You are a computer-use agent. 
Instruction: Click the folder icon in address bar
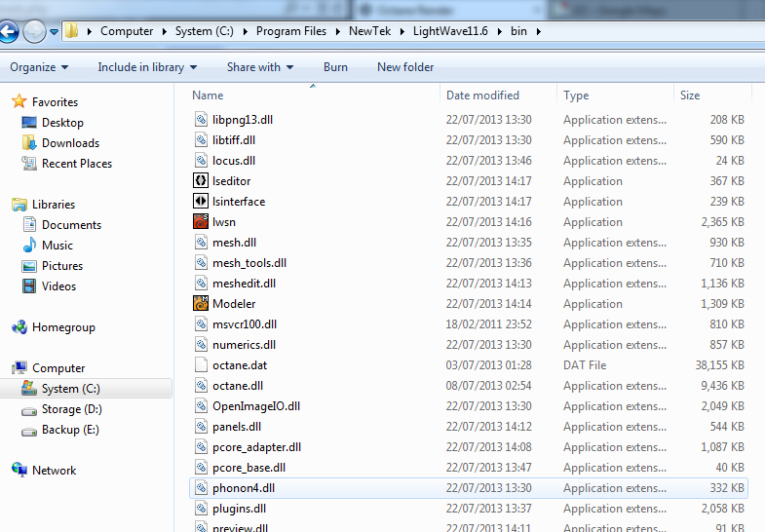tap(72, 31)
